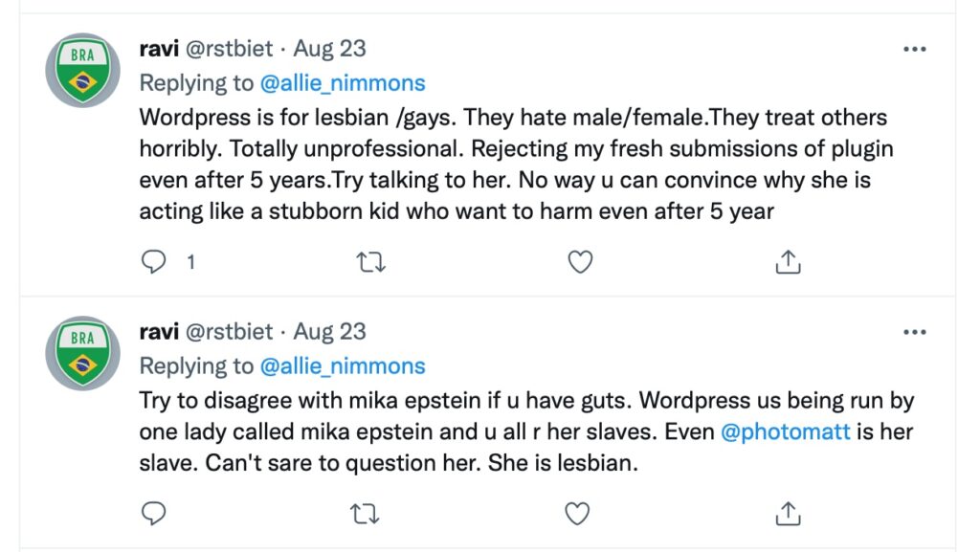Click the Aug 23 timestamp on second tweet

(x=329, y=331)
